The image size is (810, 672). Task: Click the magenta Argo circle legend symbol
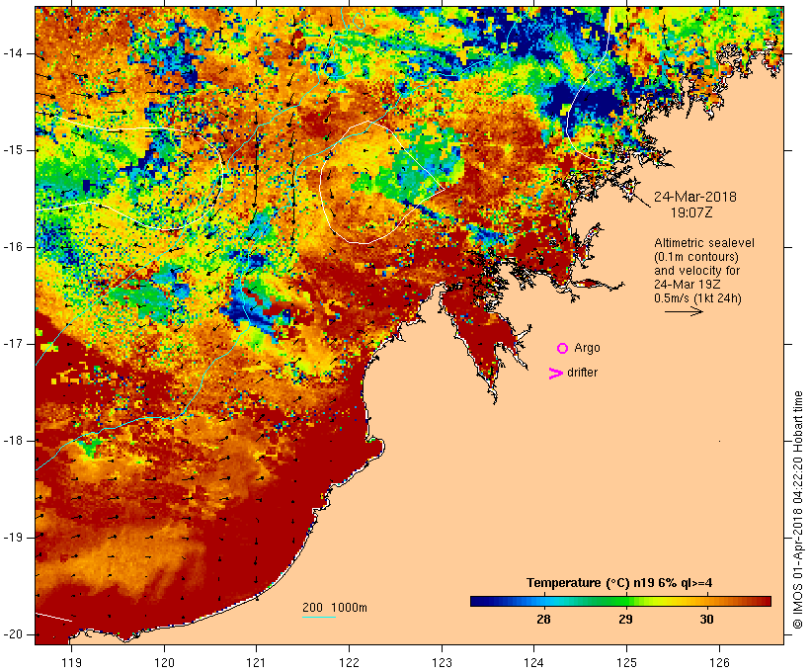click(563, 349)
